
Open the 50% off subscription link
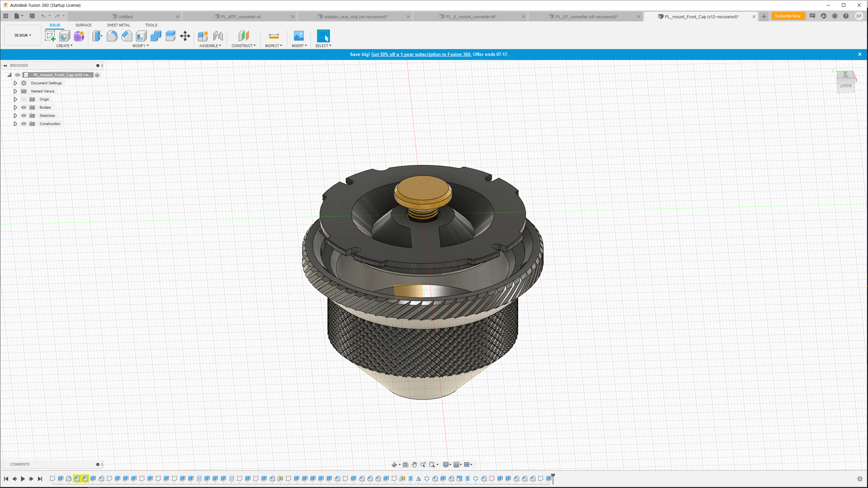point(421,54)
